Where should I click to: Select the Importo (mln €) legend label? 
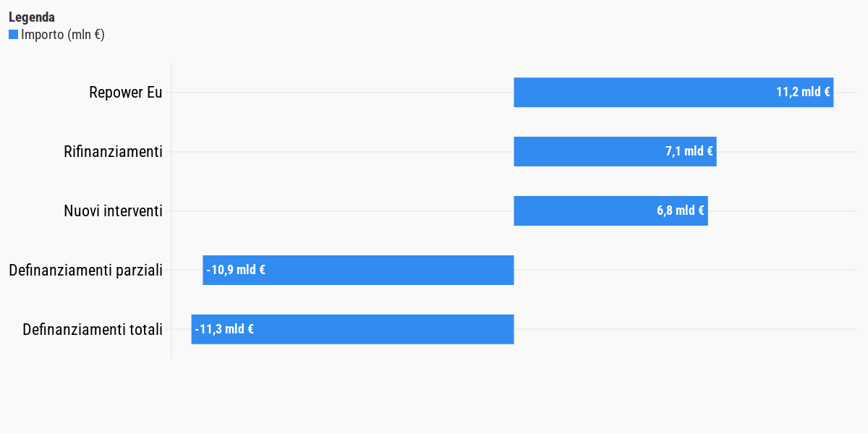(63, 35)
